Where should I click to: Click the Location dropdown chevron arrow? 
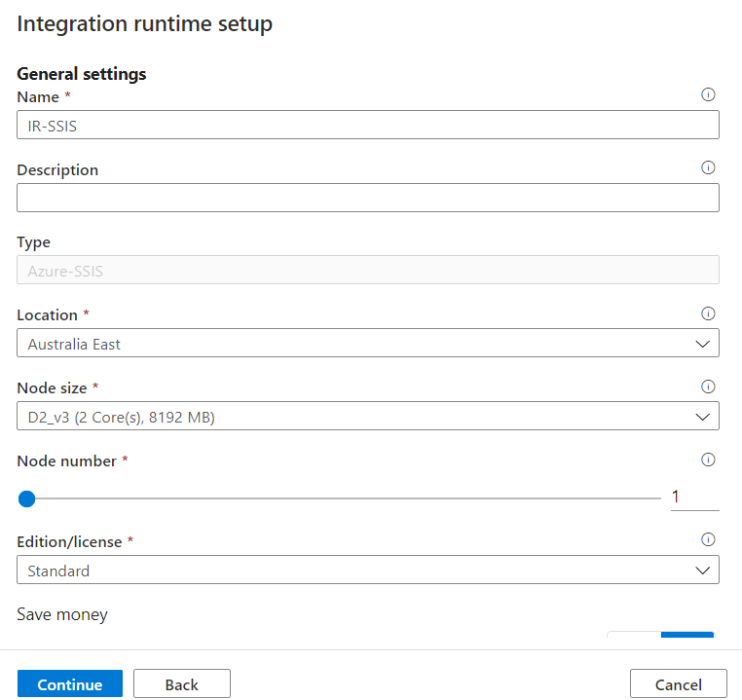point(703,344)
